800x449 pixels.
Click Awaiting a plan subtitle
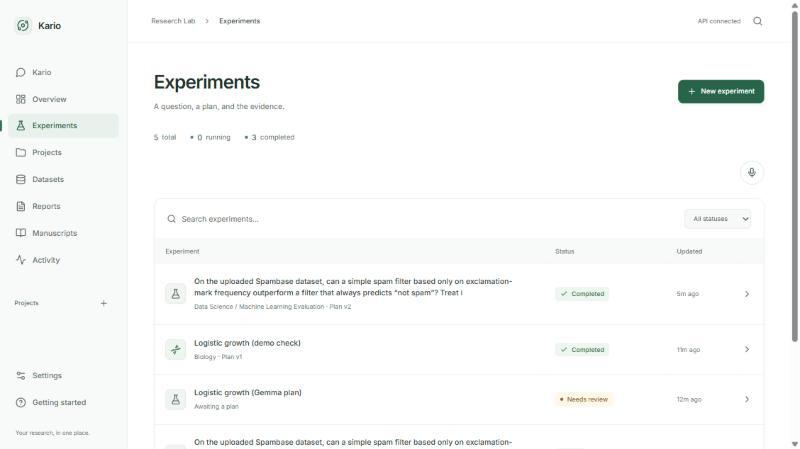(x=216, y=407)
